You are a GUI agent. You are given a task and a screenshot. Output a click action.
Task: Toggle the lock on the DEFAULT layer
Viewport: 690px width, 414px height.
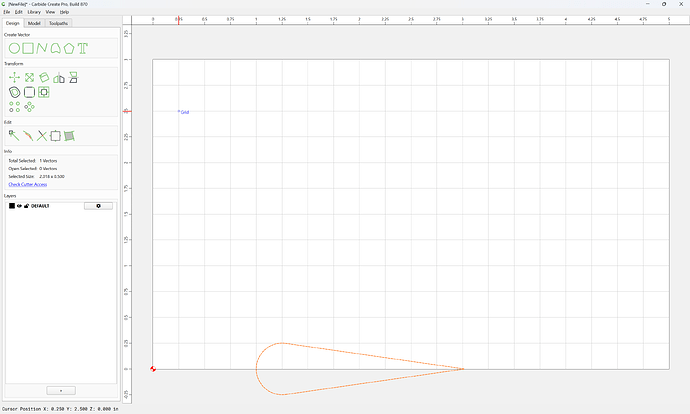coord(26,206)
